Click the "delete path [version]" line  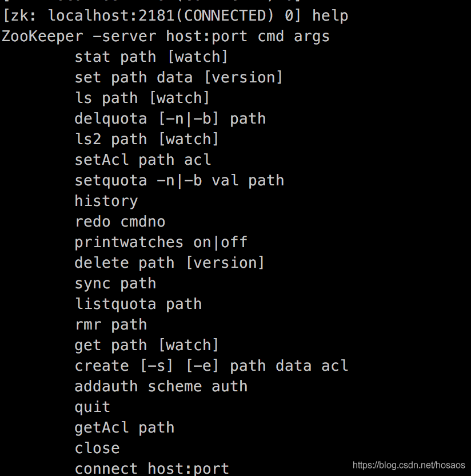click(x=169, y=263)
